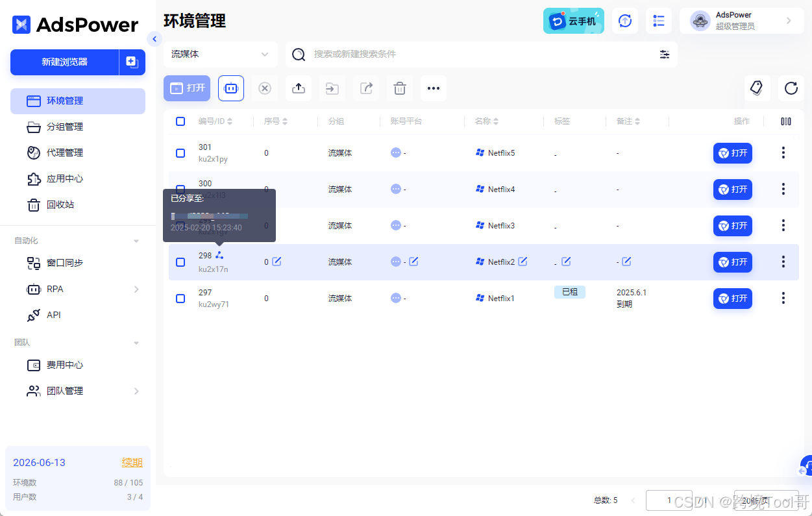This screenshot has height=516, width=812.
Task: Edit the name of Netflix2
Action: (523, 262)
